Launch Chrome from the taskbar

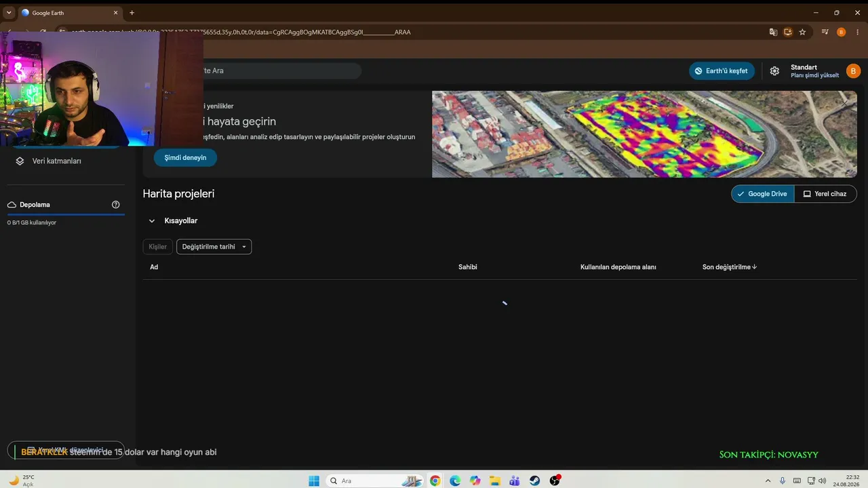(435, 481)
